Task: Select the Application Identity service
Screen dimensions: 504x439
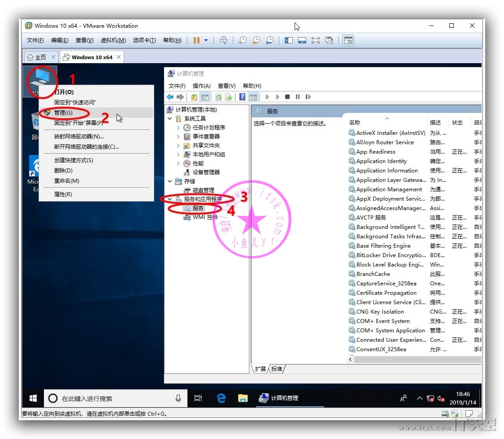Action: click(x=415, y=161)
